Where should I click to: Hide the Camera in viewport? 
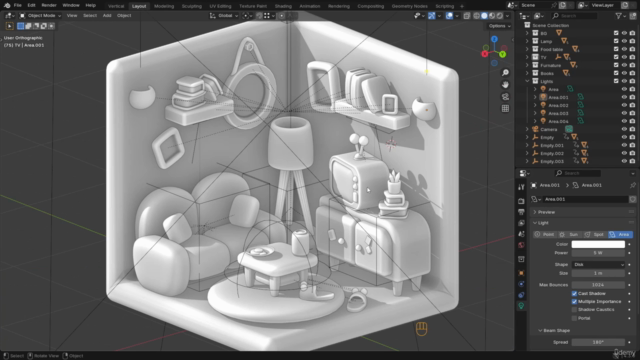click(x=624, y=129)
